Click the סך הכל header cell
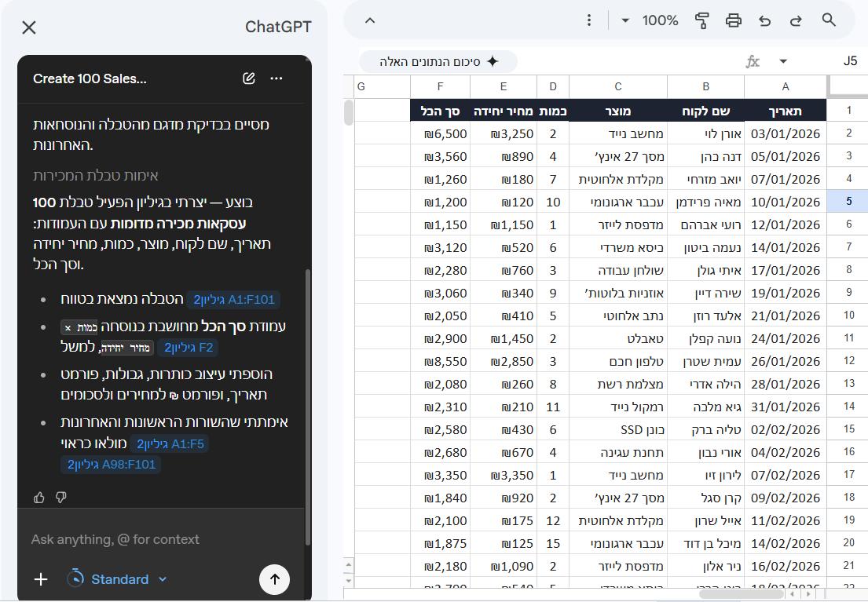Viewport: 868px width, 602px height. [x=440, y=111]
